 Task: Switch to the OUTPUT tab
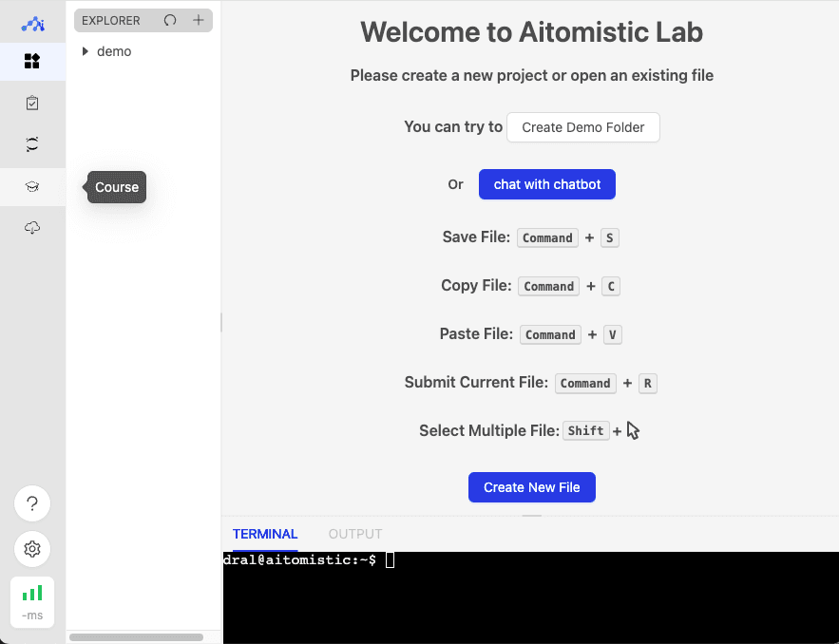pos(355,534)
